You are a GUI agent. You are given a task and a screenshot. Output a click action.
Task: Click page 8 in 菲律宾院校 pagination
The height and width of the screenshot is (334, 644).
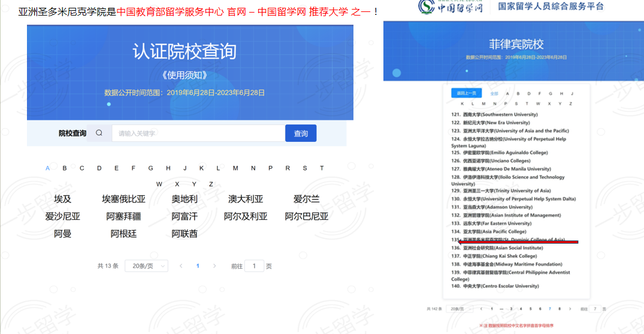coord(560,309)
